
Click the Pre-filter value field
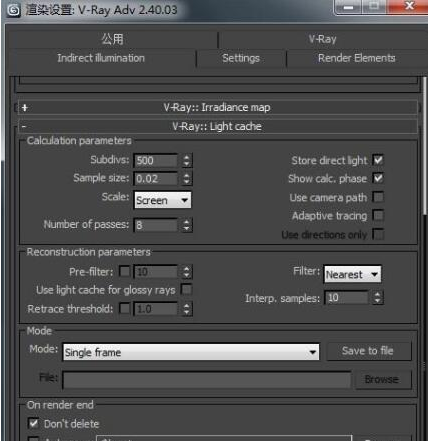156,272
